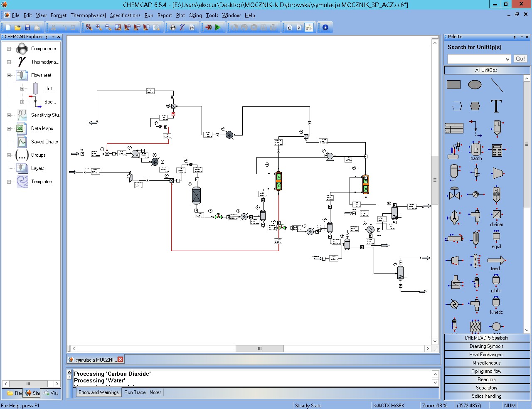Click the green Run All simulation icon
532x409 pixels.
point(218,27)
